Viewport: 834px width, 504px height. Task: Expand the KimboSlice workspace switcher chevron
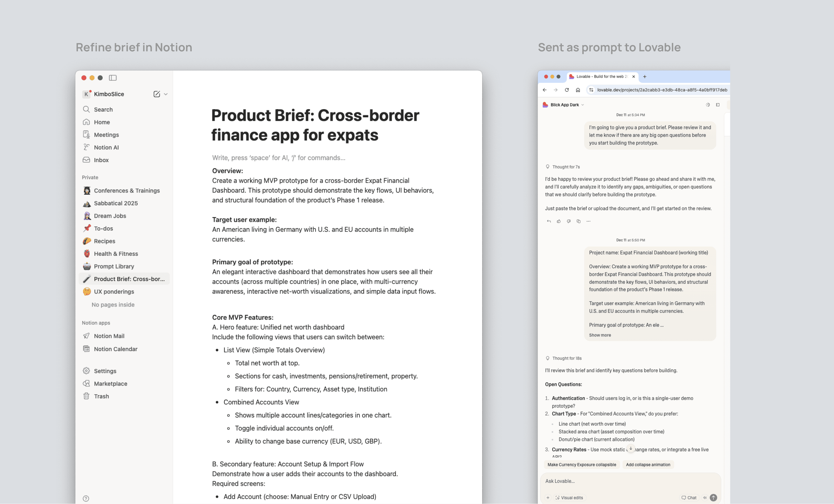(x=166, y=94)
